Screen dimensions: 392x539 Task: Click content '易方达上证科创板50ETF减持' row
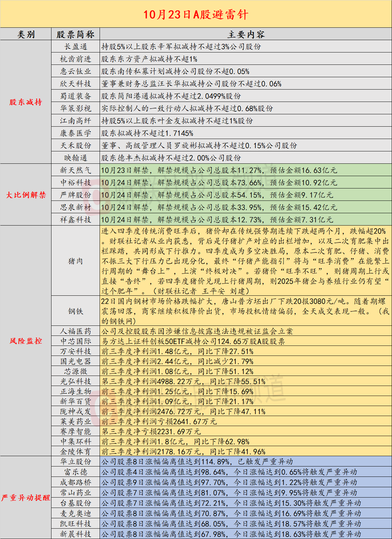coord(193,341)
